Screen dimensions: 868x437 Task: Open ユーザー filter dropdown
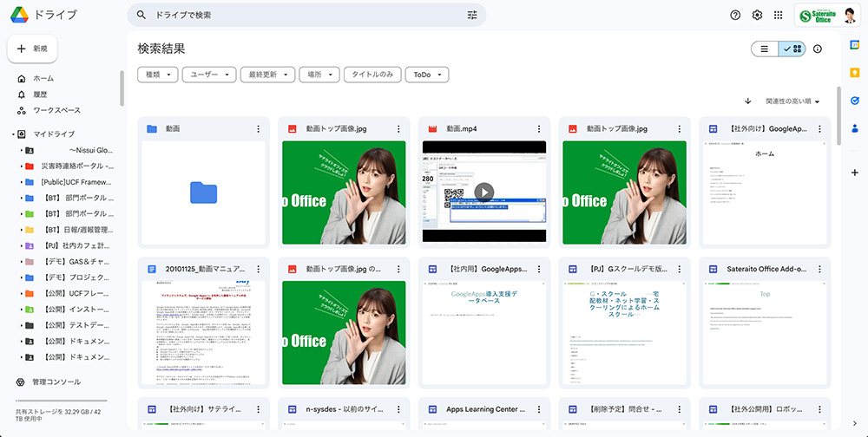click(209, 75)
